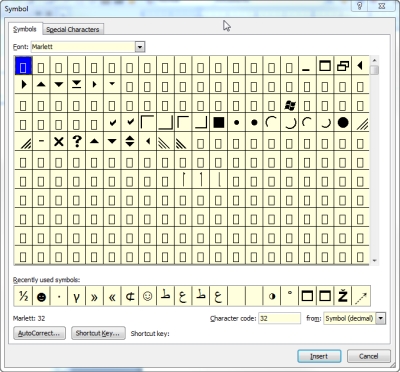
Task: Select the middle dot recent symbol
Action: pyautogui.click(x=59, y=296)
